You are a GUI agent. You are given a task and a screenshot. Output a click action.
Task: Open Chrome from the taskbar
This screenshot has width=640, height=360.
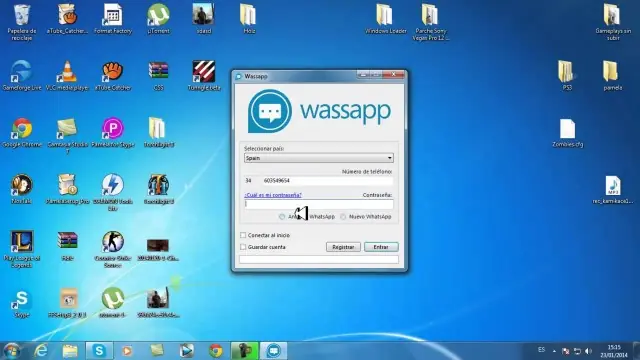[x=216, y=351]
